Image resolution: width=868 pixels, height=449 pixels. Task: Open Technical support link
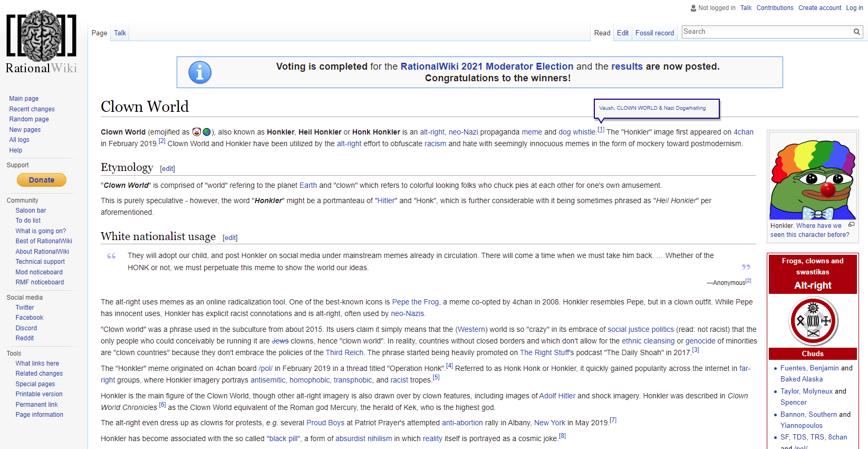pyautogui.click(x=40, y=262)
